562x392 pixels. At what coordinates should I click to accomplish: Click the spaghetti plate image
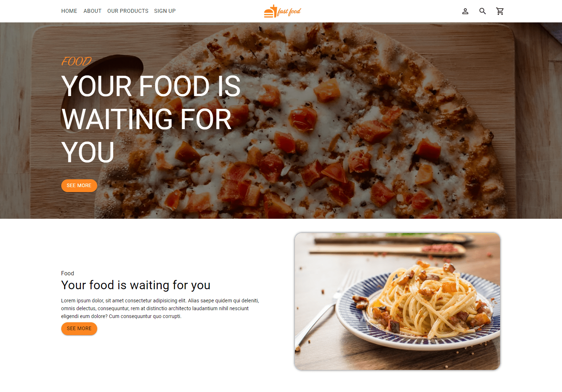397,301
